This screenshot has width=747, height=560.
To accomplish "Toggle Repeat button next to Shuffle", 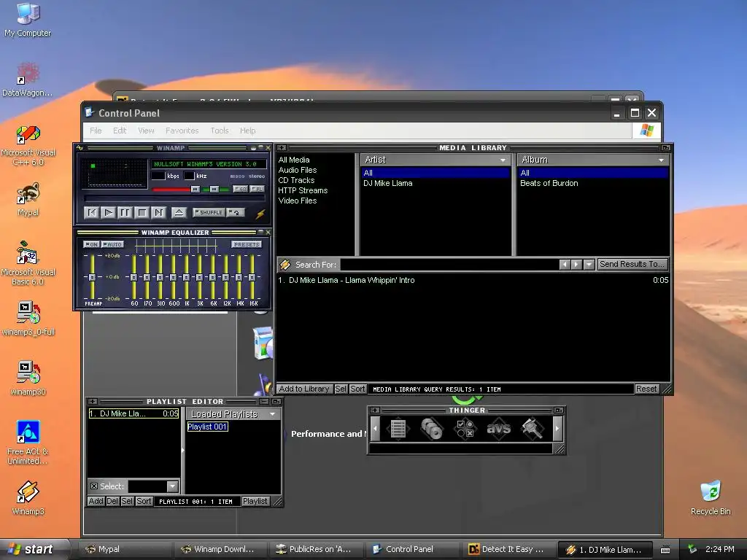I will (x=236, y=212).
